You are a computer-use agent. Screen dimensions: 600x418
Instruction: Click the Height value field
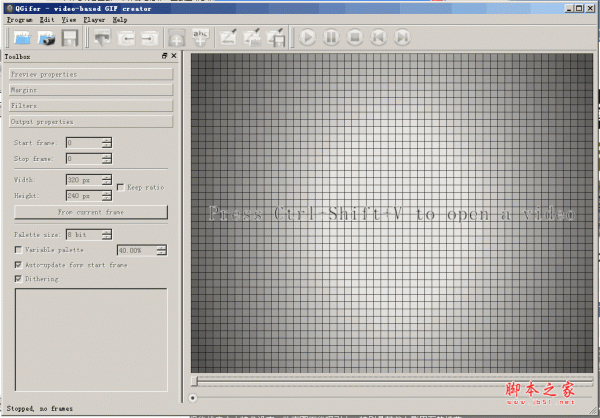tap(84, 196)
